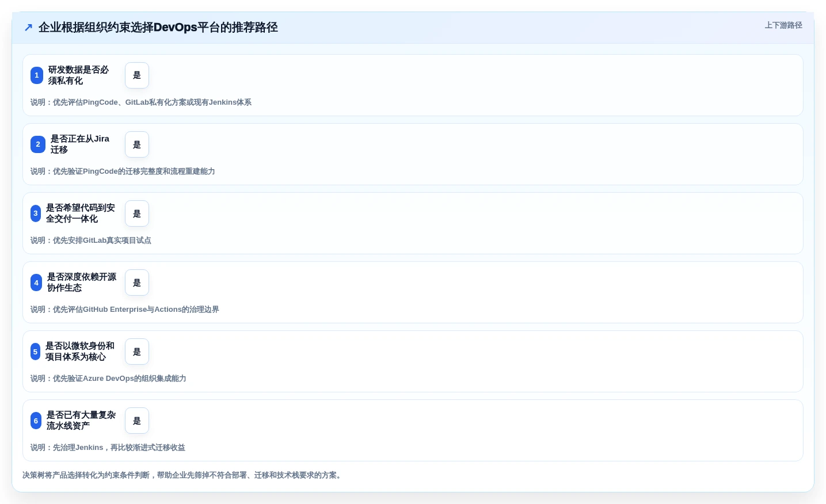Click the step 3 number badge
Viewport: 826px width, 504px height.
(36, 213)
